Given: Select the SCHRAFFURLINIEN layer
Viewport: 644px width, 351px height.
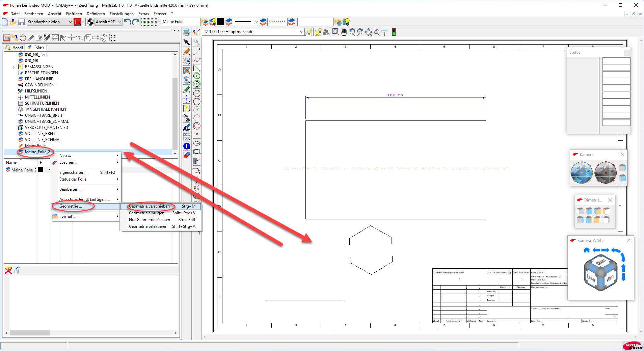Looking at the screenshot, I should click(42, 103).
